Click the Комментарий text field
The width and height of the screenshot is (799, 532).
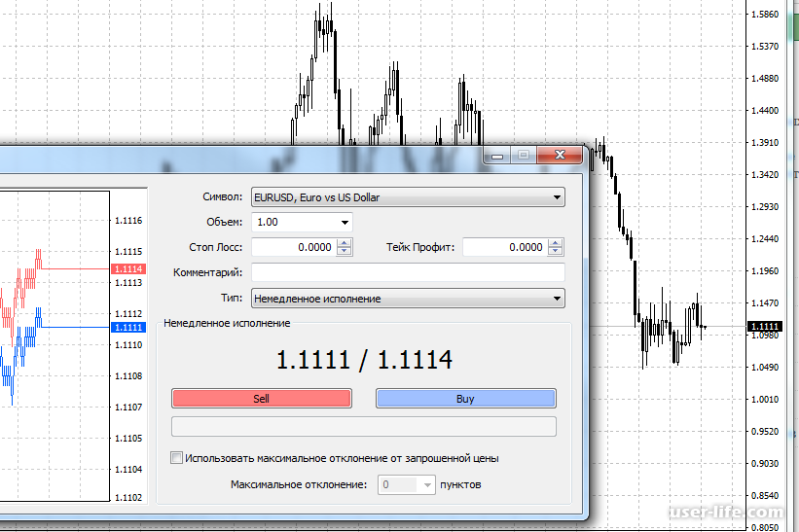click(x=408, y=272)
